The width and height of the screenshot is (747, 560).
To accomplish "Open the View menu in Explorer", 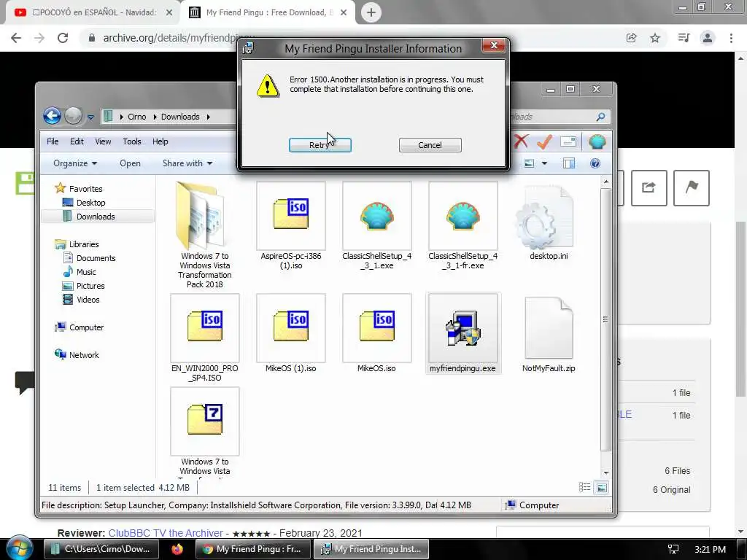I will coord(103,141).
